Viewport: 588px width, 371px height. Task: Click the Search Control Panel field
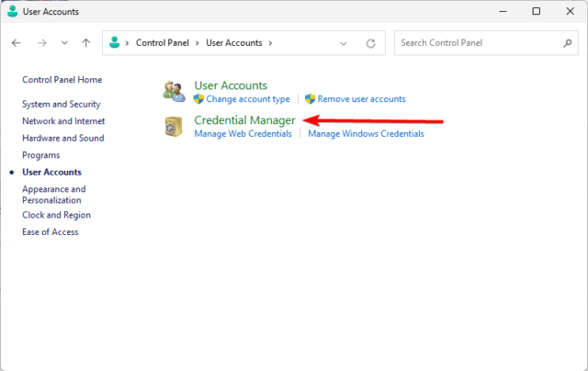click(478, 43)
